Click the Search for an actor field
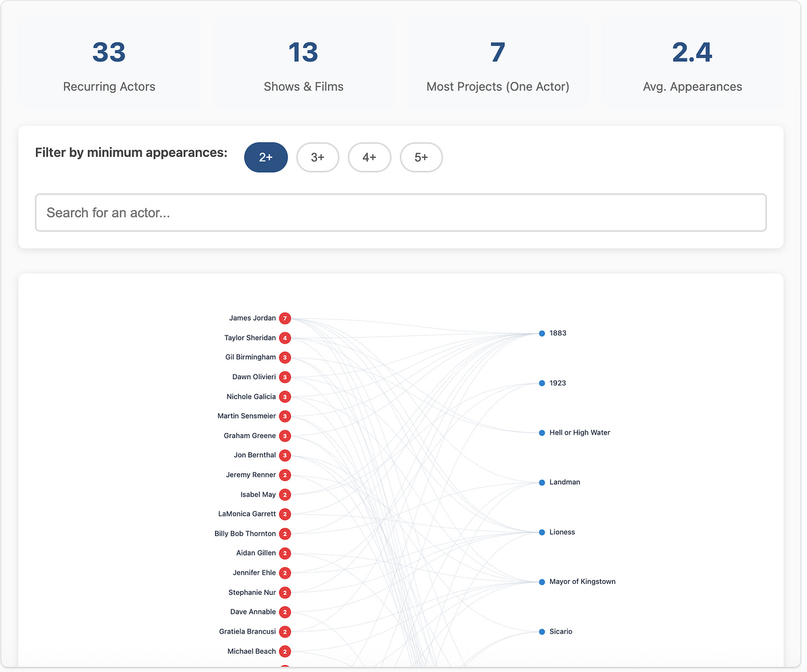This screenshot has height=672, width=807. [x=401, y=212]
